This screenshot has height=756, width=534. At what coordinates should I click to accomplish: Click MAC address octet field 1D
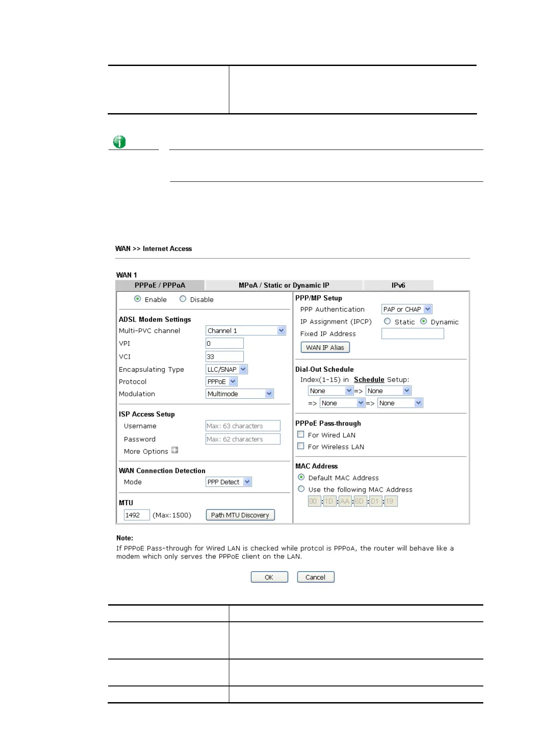pos(330,501)
